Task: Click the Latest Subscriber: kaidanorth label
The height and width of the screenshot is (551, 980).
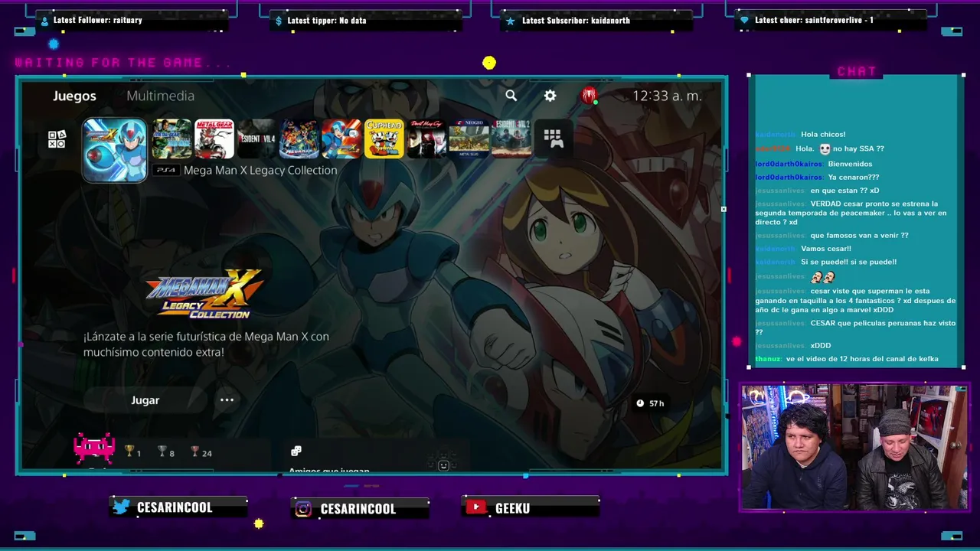Action: 576,21
